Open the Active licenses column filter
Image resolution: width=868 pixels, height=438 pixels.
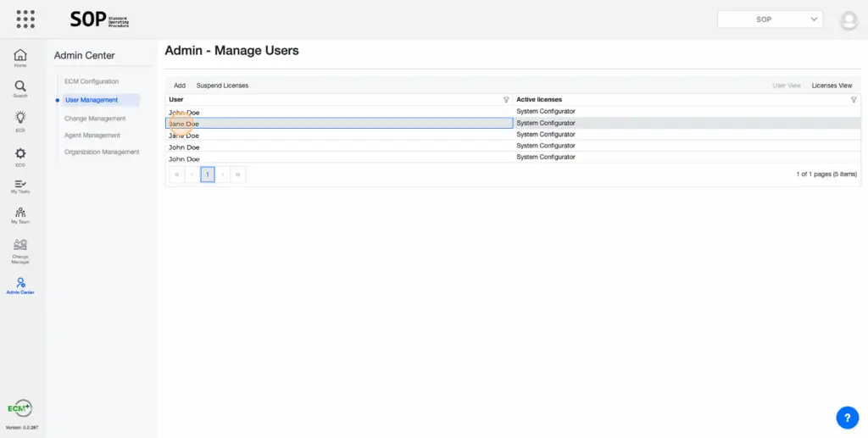(x=854, y=100)
